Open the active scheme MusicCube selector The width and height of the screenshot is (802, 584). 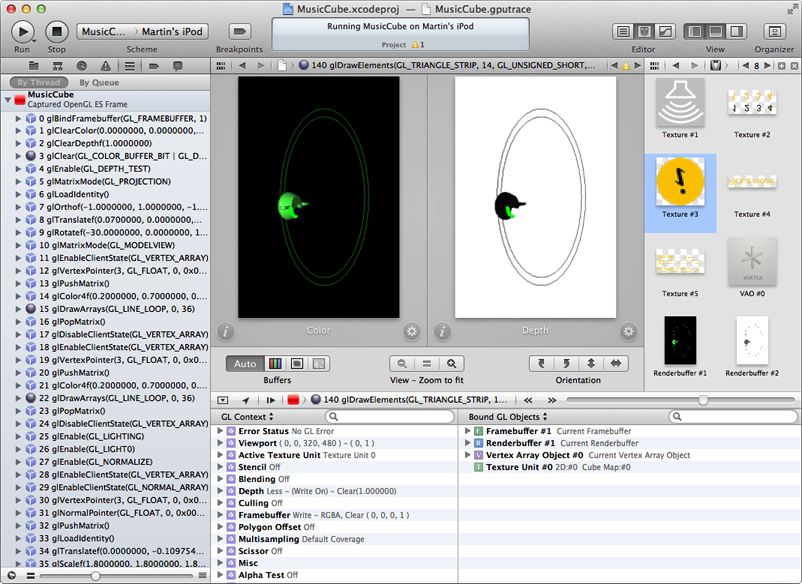(104, 32)
